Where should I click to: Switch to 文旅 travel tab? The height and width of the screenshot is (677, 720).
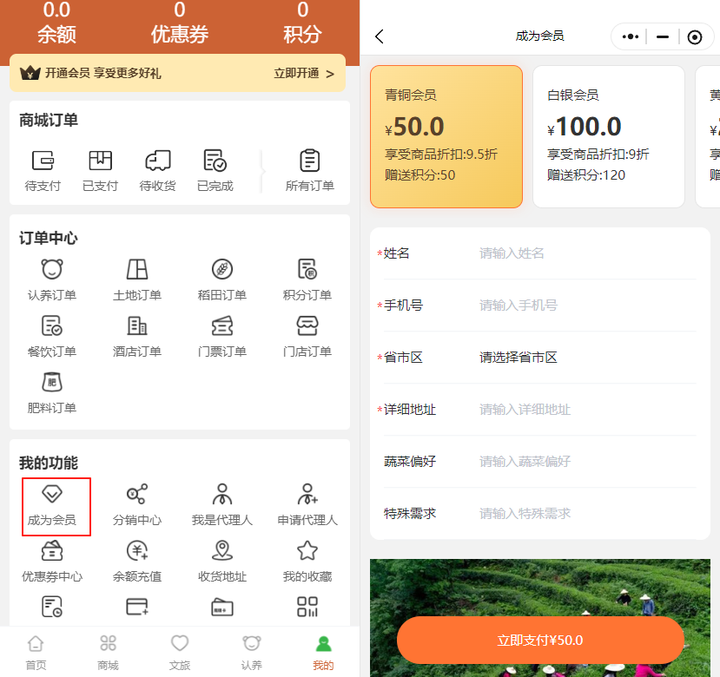tap(180, 652)
